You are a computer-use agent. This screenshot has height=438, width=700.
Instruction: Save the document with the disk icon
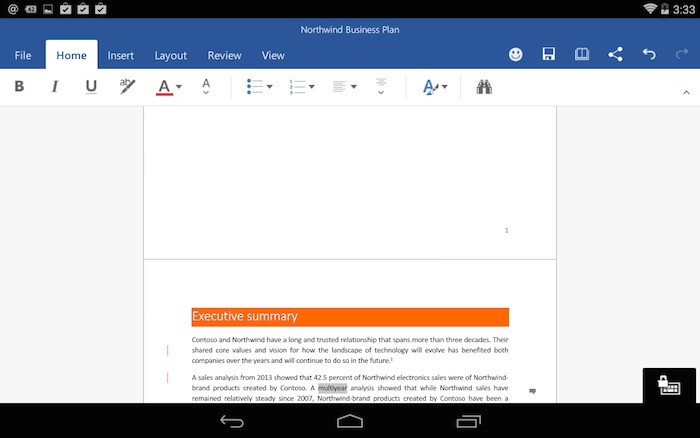(549, 55)
